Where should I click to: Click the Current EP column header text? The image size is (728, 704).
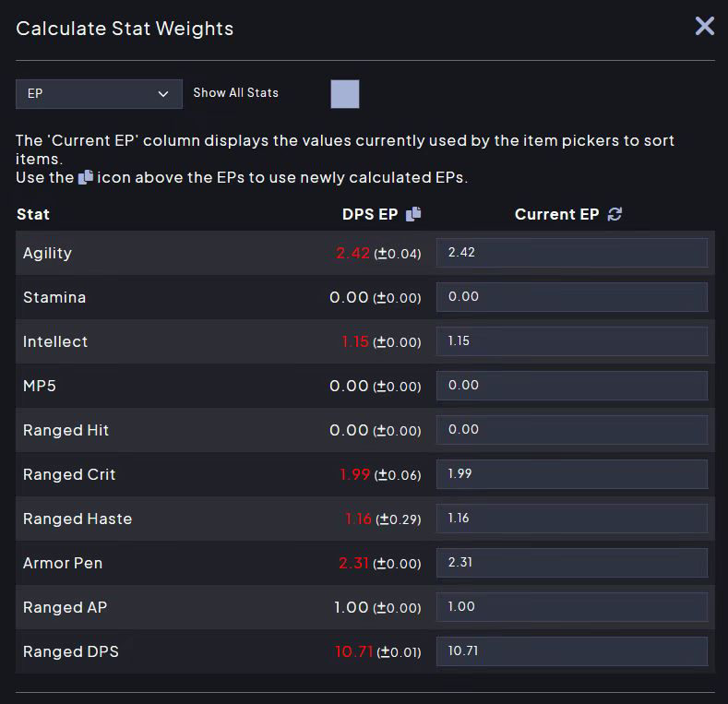[x=556, y=214]
